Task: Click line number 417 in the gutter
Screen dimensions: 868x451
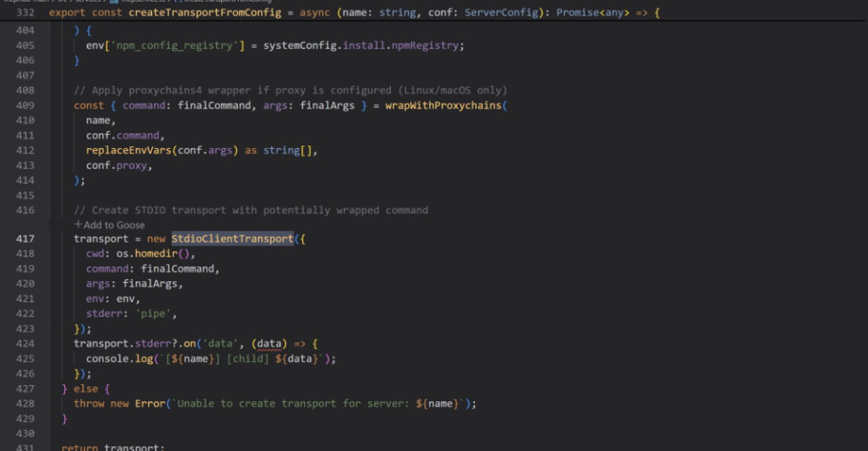Action: pyautogui.click(x=25, y=239)
